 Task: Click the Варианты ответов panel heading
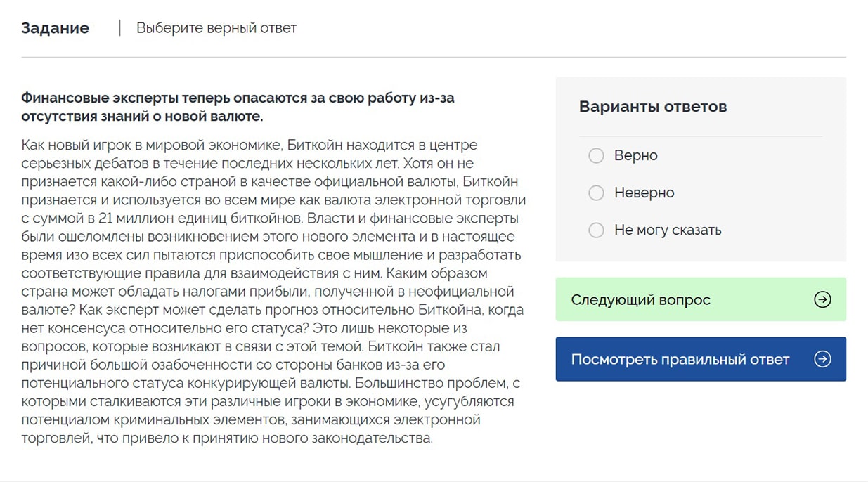coord(653,107)
